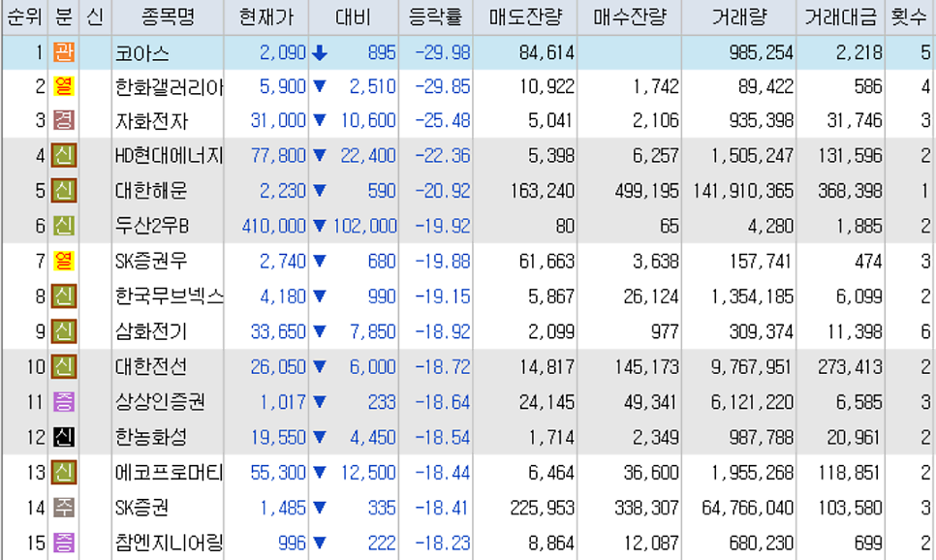Click buy balance 499,195

[646, 191]
